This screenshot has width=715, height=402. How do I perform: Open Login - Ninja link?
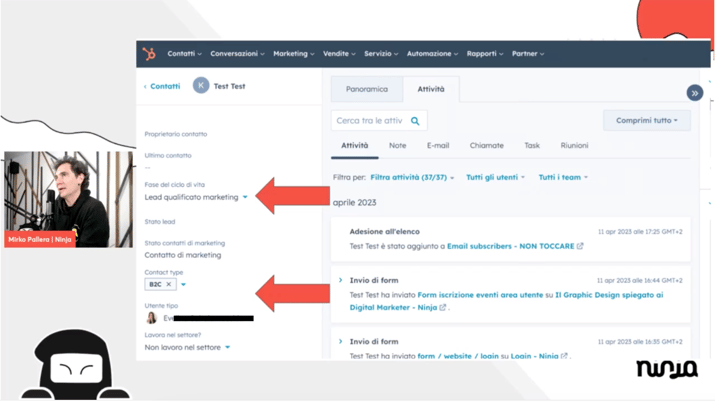(534, 356)
